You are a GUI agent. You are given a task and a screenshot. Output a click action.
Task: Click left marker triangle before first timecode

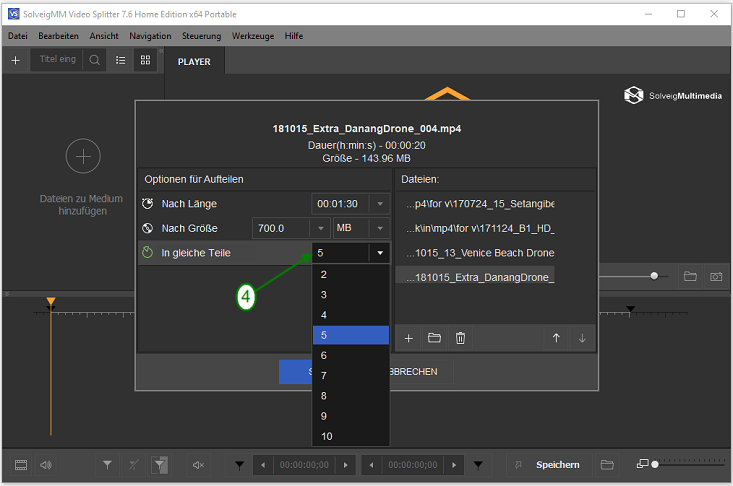pyautogui.click(x=239, y=465)
